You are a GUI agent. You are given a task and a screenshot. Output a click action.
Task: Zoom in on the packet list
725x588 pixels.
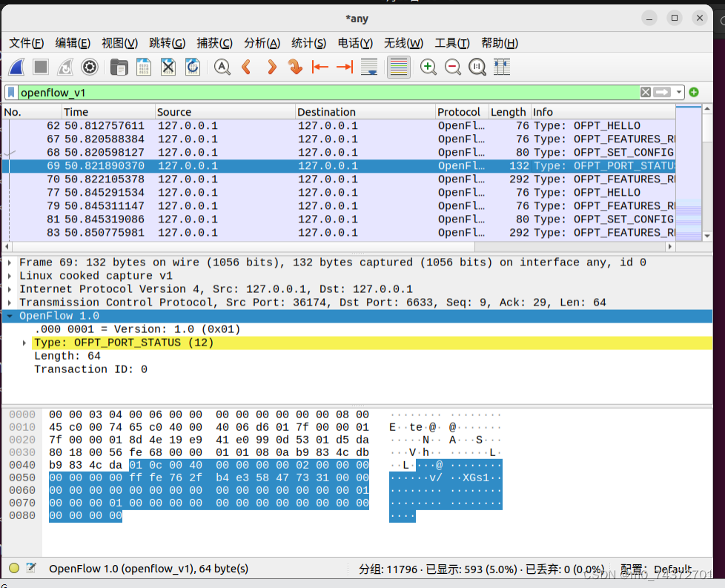[428, 67]
